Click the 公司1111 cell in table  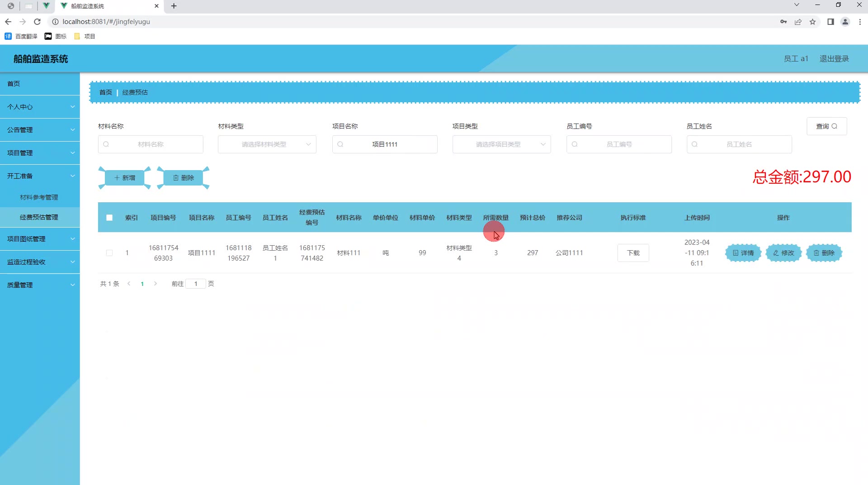[x=569, y=253]
